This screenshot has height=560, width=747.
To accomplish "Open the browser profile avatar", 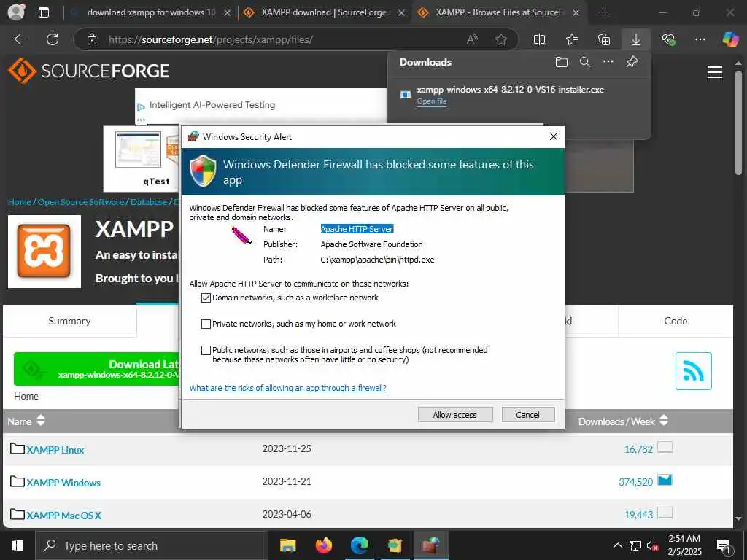I will [16, 12].
